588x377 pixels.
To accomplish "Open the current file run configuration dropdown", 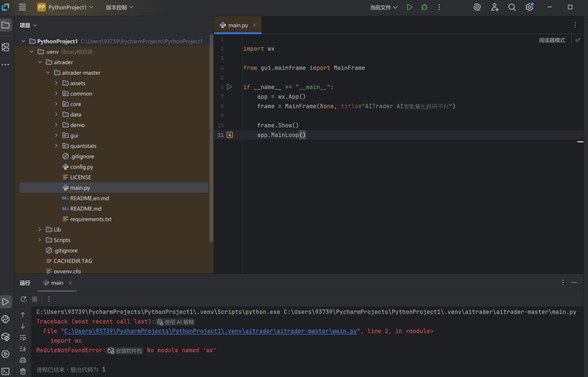I will click(384, 7).
